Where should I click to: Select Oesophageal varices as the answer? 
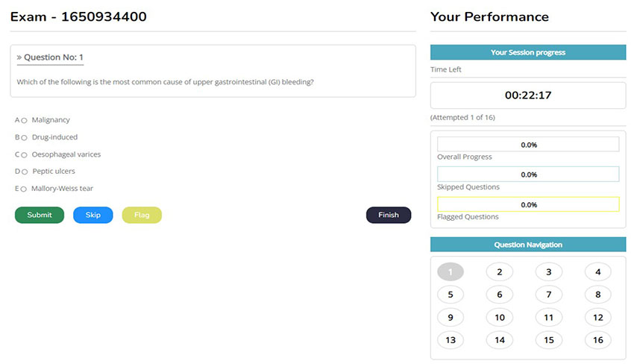[x=25, y=154]
